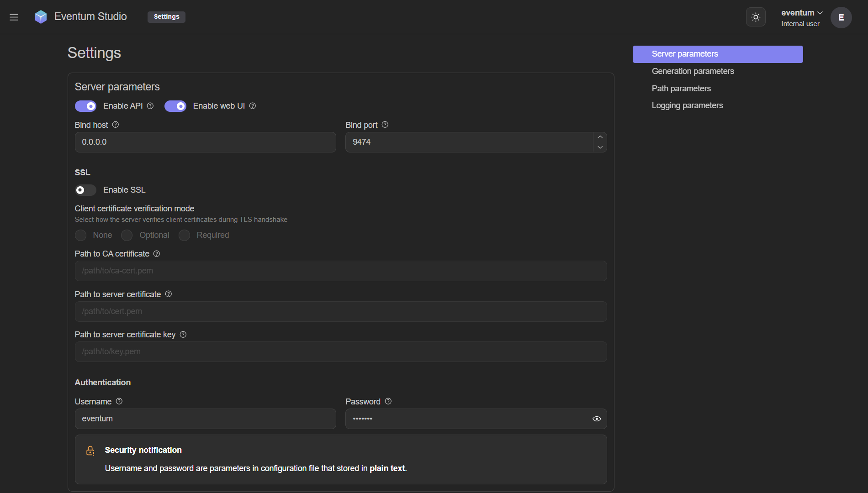
Task: Click help icon next to Path to CA certificate
Action: pyautogui.click(x=157, y=254)
